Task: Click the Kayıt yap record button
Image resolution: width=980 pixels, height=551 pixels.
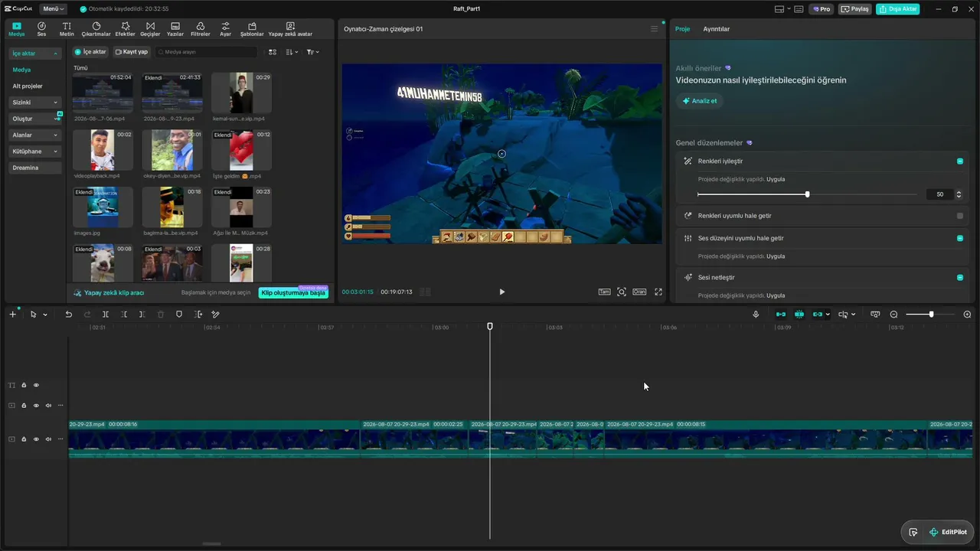Action: (131, 52)
